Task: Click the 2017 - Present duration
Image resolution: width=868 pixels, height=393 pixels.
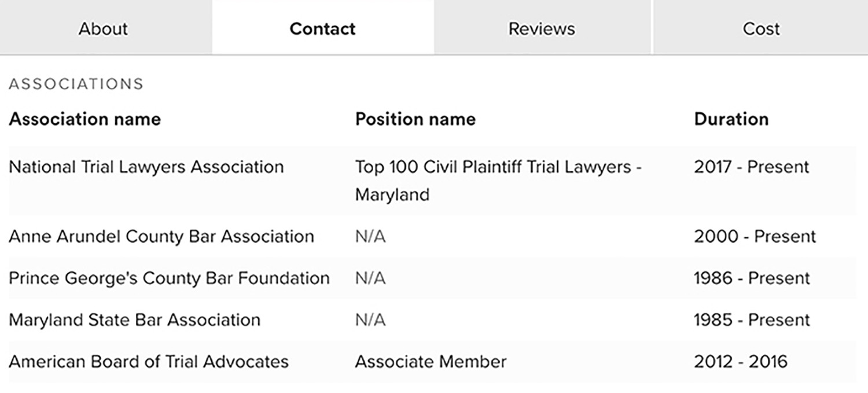Action: (751, 167)
